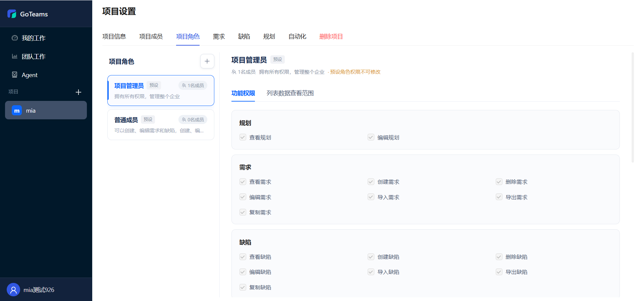This screenshot has height=301, width=644.
Task: Click the GoTeams logo icon
Action: [12, 14]
